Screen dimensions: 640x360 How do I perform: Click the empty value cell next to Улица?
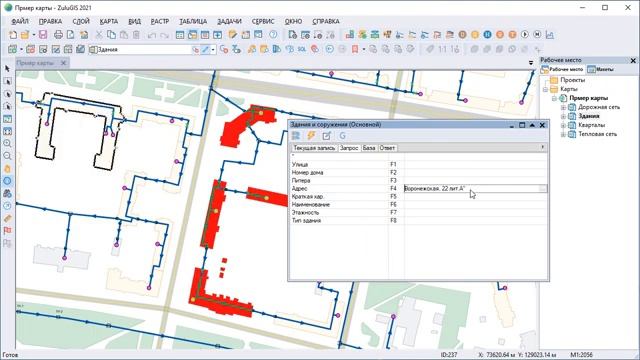(x=476, y=164)
